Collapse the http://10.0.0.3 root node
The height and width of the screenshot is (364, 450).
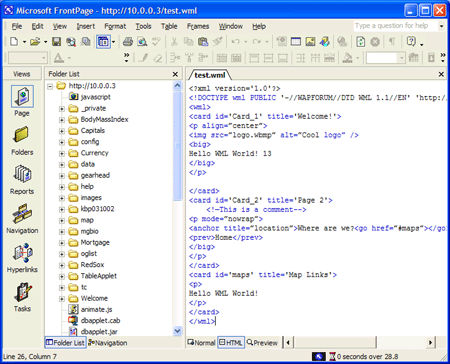[50, 86]
